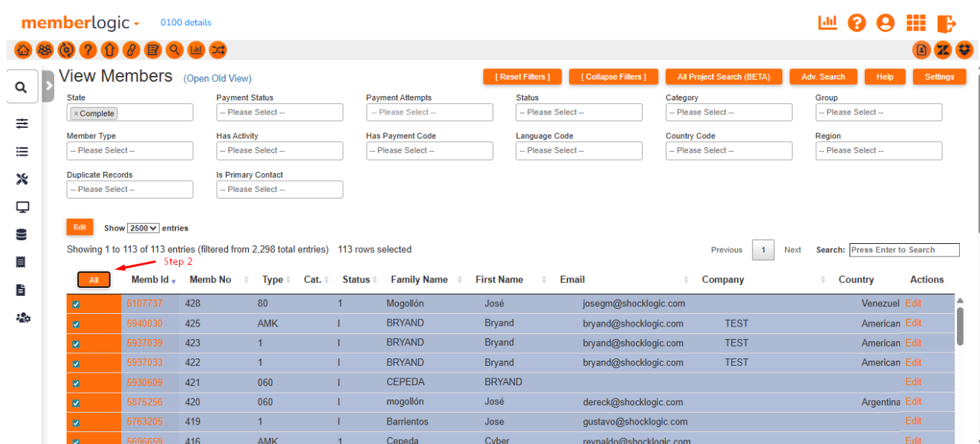The width and height of the screenshot is (980, 444).
Task: Click the Reset Filters button
Action: [525, 77]
